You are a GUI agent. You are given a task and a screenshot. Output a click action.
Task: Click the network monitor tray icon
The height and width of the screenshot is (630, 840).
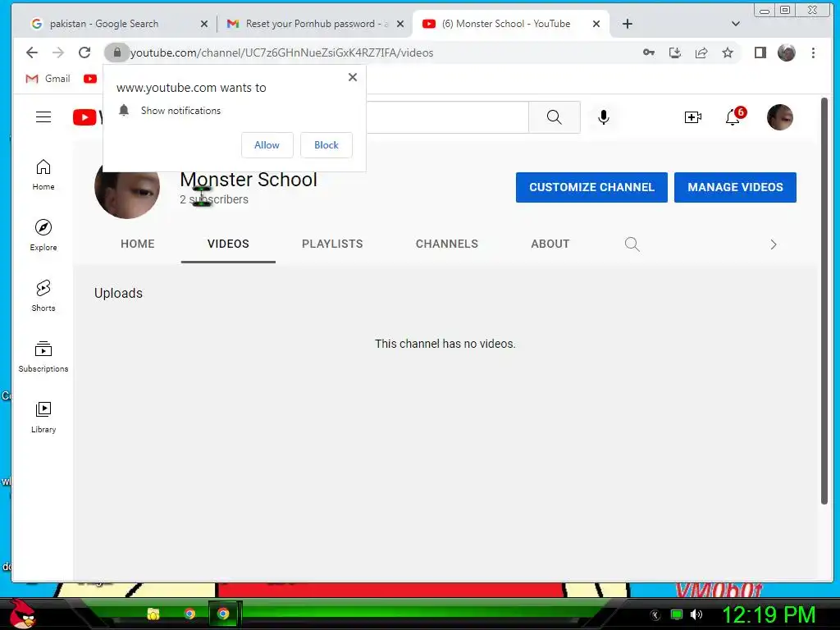pyautogui.click(x=677, y=614)
